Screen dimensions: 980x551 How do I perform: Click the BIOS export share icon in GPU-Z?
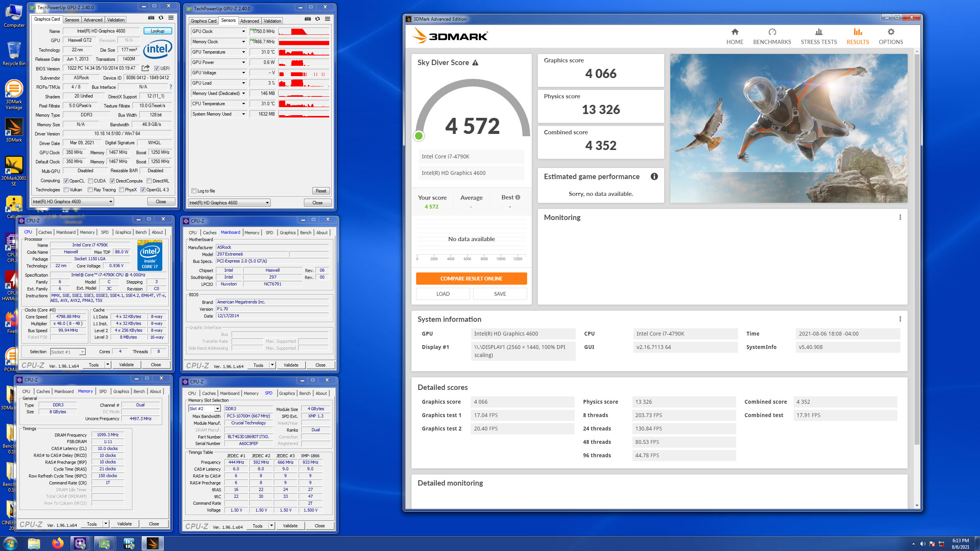145,68
